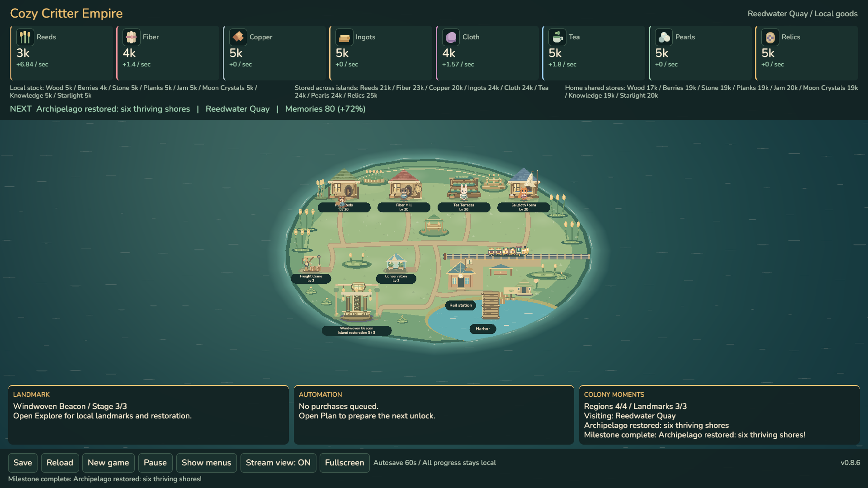The width and height of the screenshot is (868, 488).
Task: Click the train on the rail bridge
Action: pos(509,251)
